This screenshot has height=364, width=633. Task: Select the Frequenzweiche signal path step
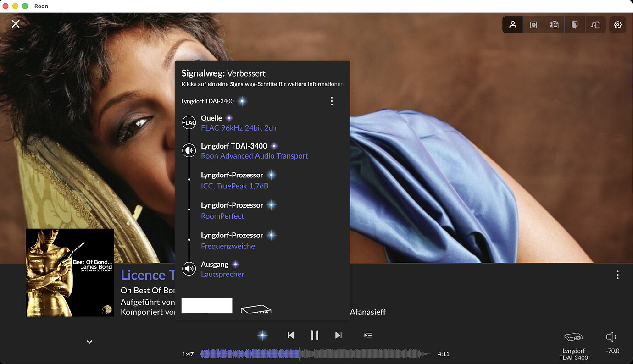click(228, 246)
